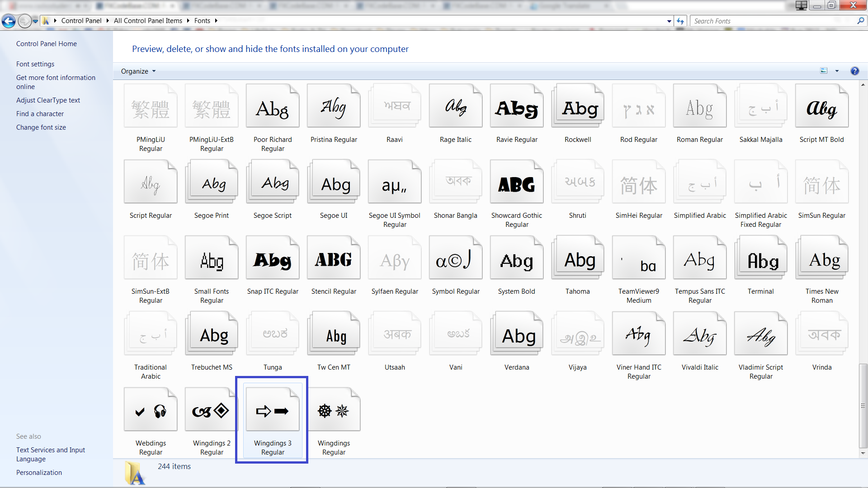
Task: Select the Wingdings 3 Regular font icon
Action: click(x=273, y=409)
